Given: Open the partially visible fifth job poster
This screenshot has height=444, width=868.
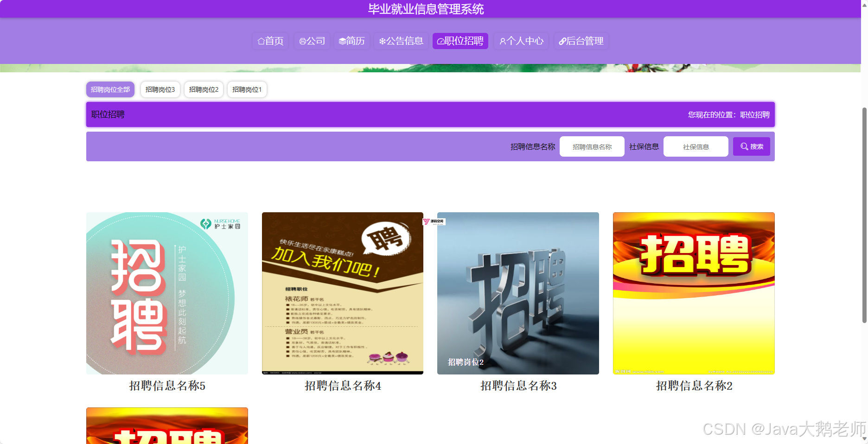Looking at the screenshot, I should (167, 426).
